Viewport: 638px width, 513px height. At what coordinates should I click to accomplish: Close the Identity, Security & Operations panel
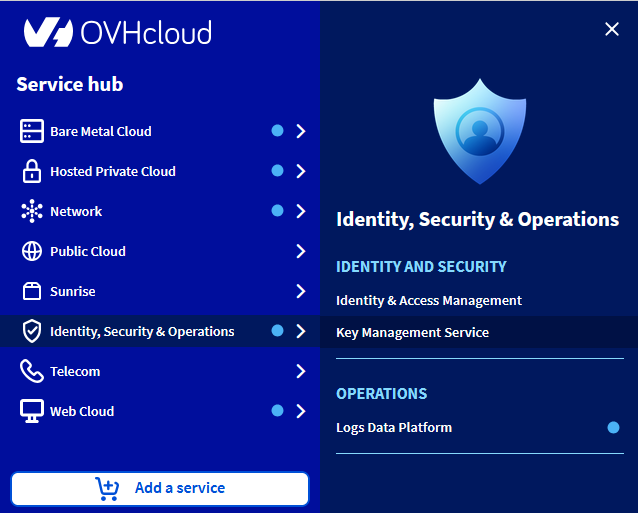point(612,29)
